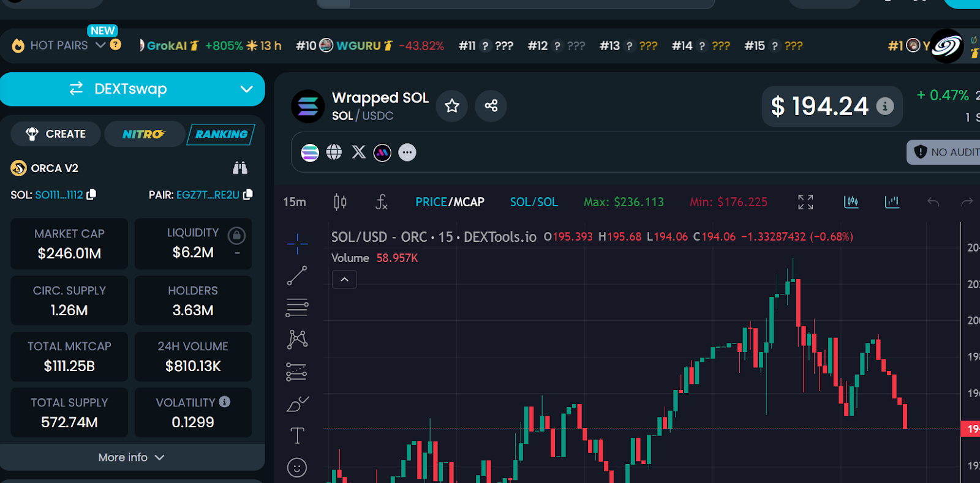This screenshot has height=483, width=980.
Task: Open the RANKING tab
Action: (222, 135)
